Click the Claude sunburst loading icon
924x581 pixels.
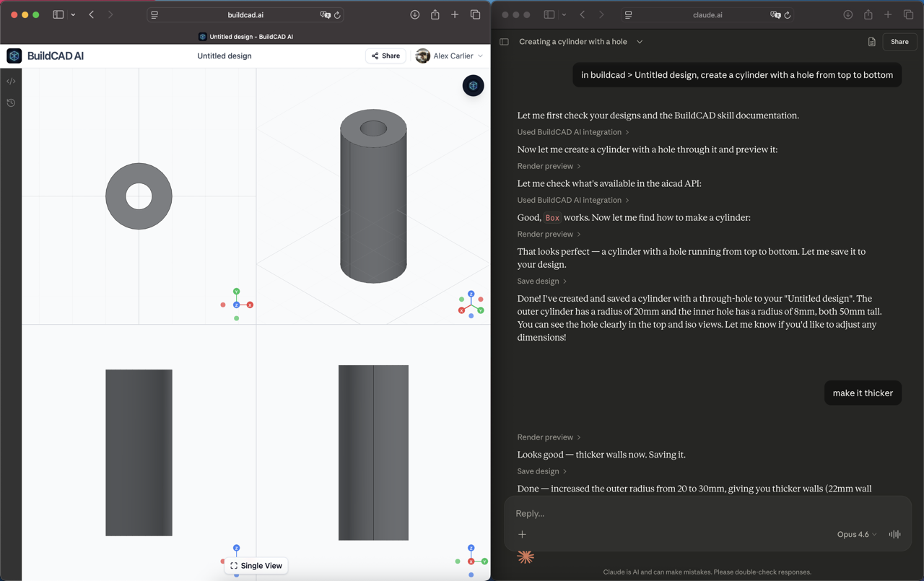[x=526, y=556]
